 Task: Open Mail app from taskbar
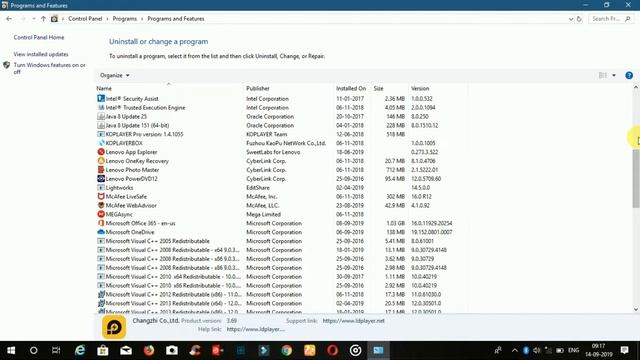tap(126, 350)
